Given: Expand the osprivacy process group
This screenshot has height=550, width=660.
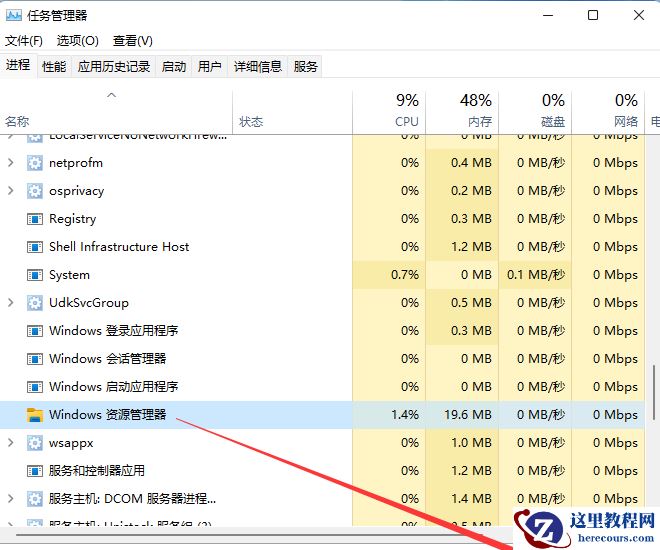Looking at the screenshot, I should [11, 191].
